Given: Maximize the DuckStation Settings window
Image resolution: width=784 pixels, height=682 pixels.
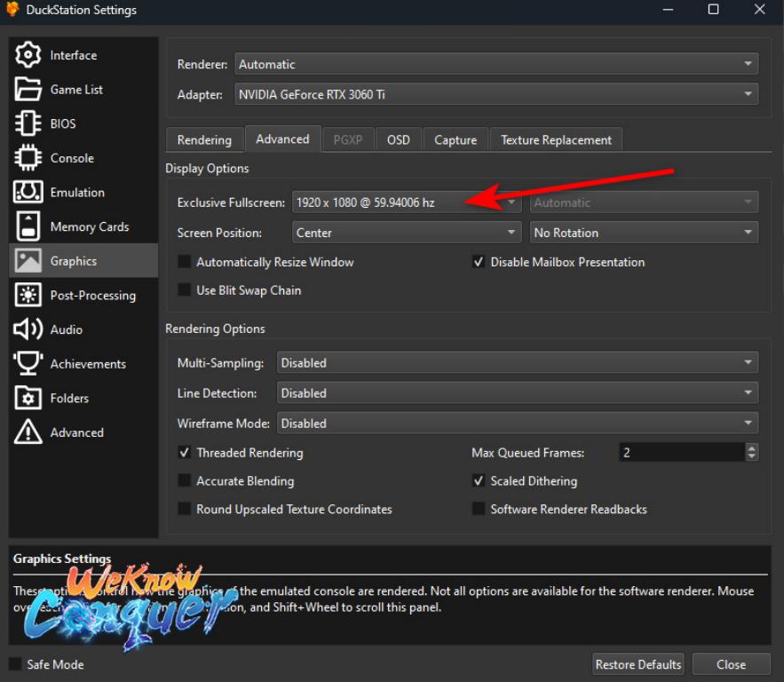Looking at the screenshot, I should click(x=714, y=9).
